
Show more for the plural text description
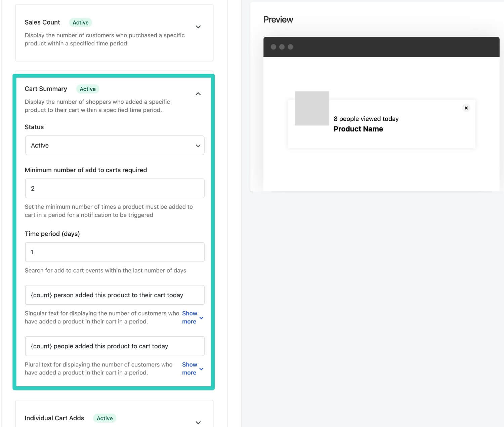[x=193, y=368]
